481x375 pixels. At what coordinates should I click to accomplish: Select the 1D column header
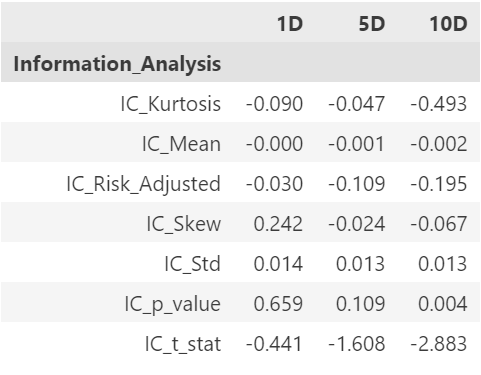[290, 24]
